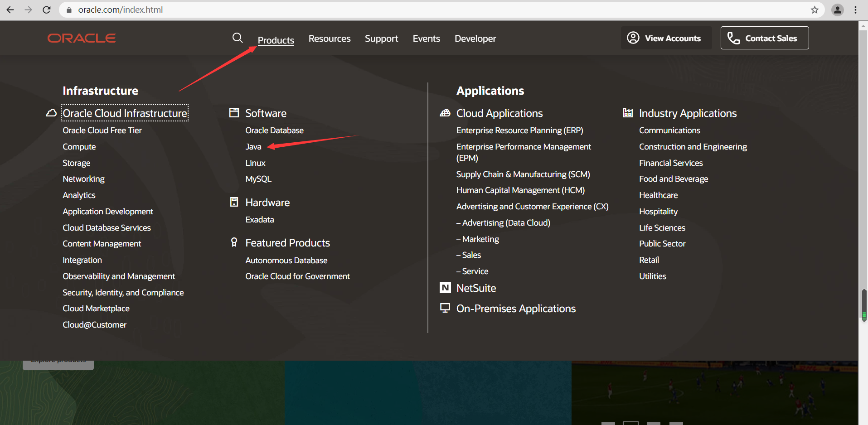Open On-Premises Applications link
Screen dimensions: 868x425
[x=516, y=309]
